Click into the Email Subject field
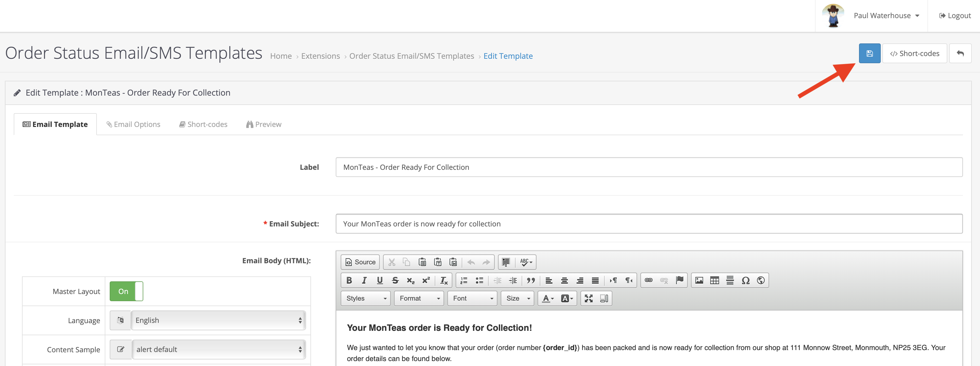Image resolution: width=980 pixels, height=366 pixels. (x=649, y=224)
